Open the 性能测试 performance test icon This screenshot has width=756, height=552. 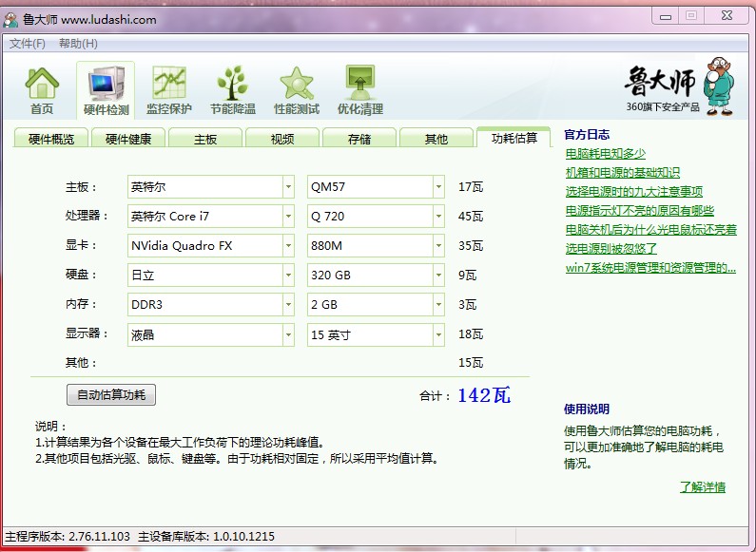point(297,90)
